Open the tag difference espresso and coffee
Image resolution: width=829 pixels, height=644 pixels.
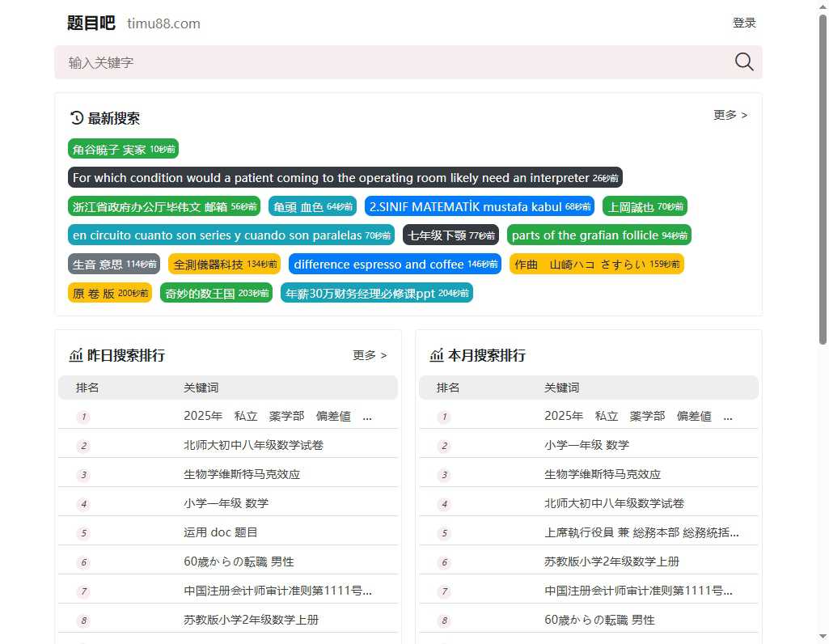(x=395, y=264)
